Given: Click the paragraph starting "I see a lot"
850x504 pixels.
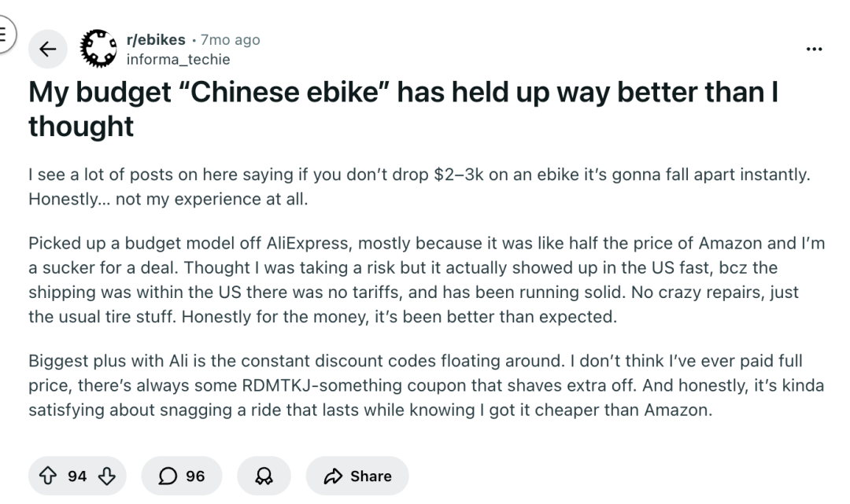Looking at the screenshot, I should point(417,175).
